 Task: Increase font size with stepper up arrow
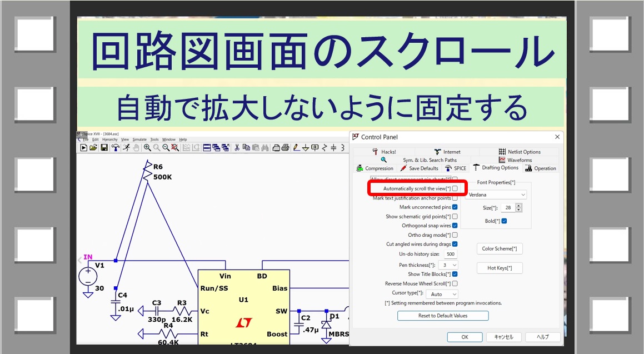[518, 205]
